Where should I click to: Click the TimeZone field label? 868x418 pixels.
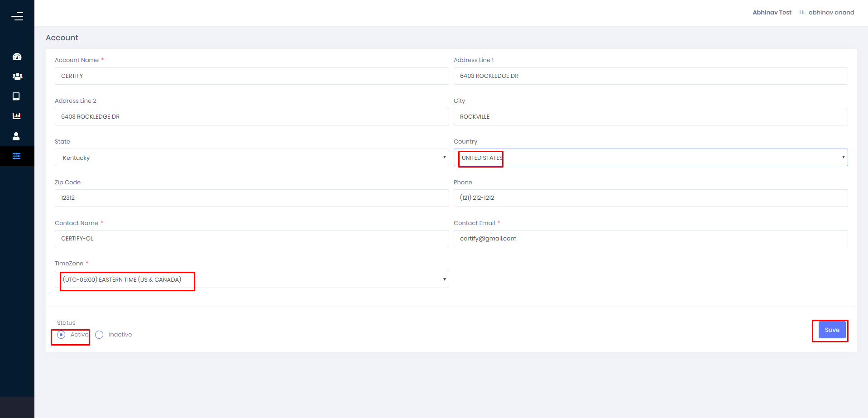point(69,264)
